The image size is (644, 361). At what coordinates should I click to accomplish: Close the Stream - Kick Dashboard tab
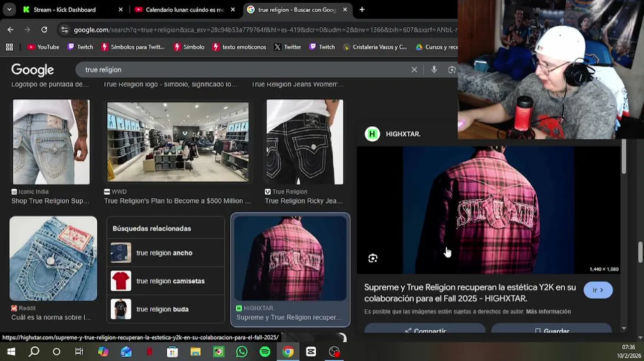pos(120,10)
